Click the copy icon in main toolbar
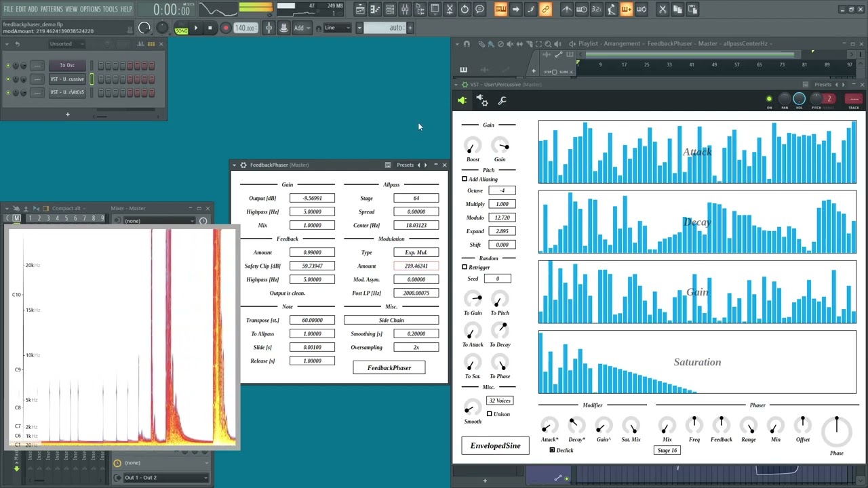This screenshot has height=488, width=868. 677,9
